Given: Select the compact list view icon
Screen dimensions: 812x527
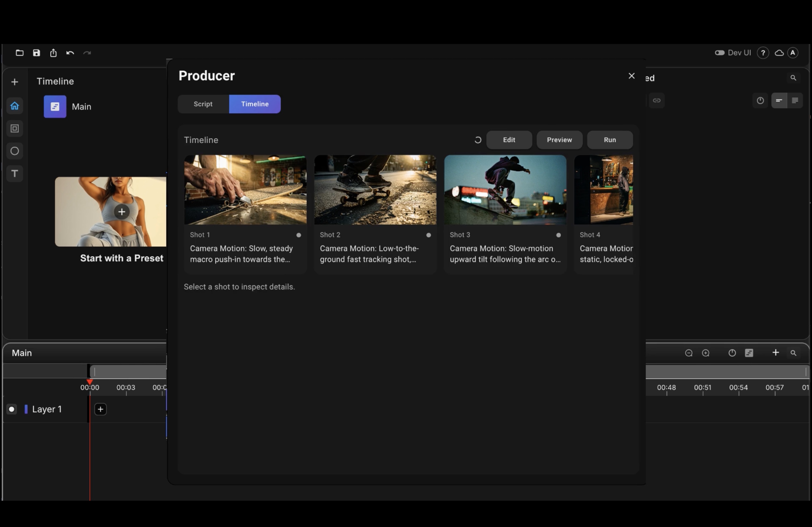Looking at the screenshot, I should click(x=779, y=101).
